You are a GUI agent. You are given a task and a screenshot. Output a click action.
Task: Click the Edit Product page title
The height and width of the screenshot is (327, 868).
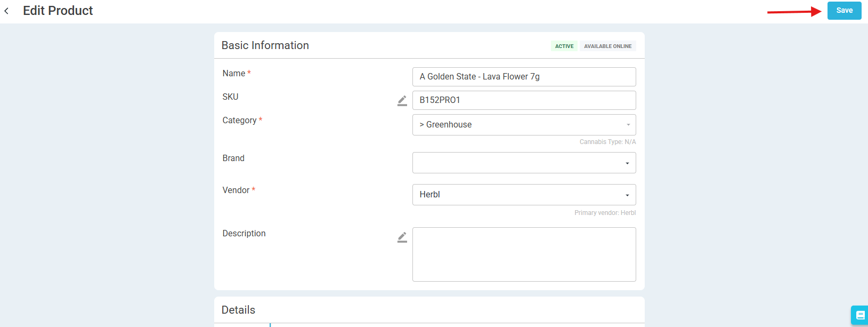click(58, 11)
